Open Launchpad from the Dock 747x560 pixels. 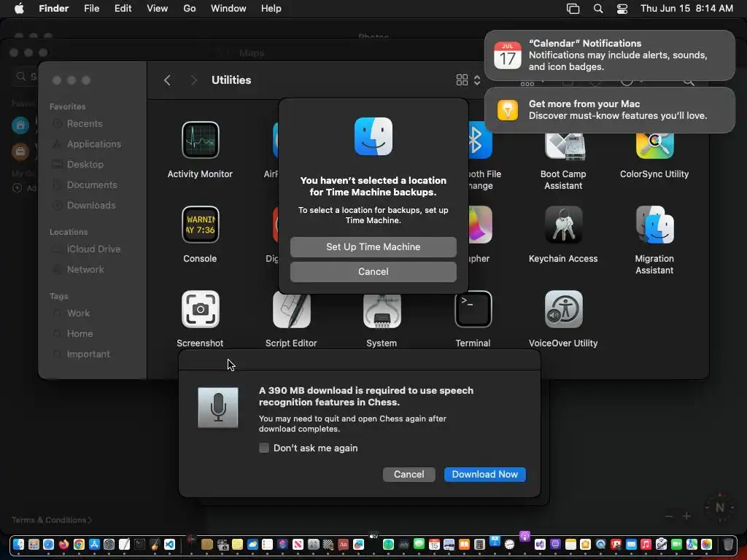click(34, 544)
